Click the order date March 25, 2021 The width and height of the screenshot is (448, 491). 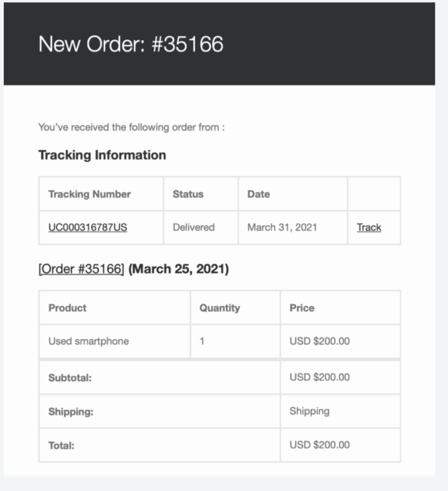click(x=179, y=269)
